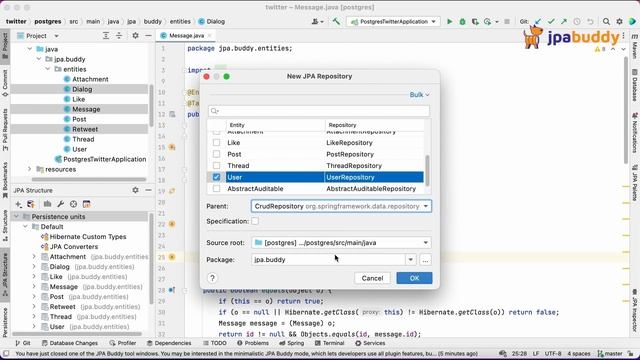Check the Thread entity checkbox

[216, 165]
